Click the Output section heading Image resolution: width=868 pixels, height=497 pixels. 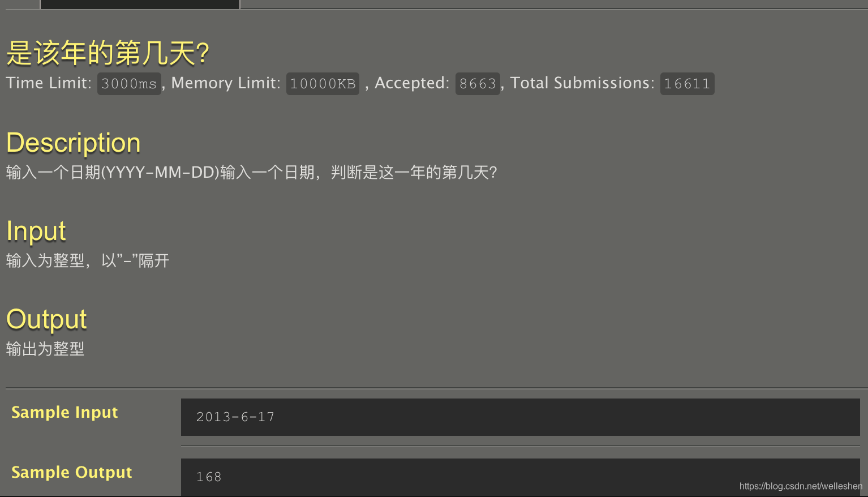46,320
